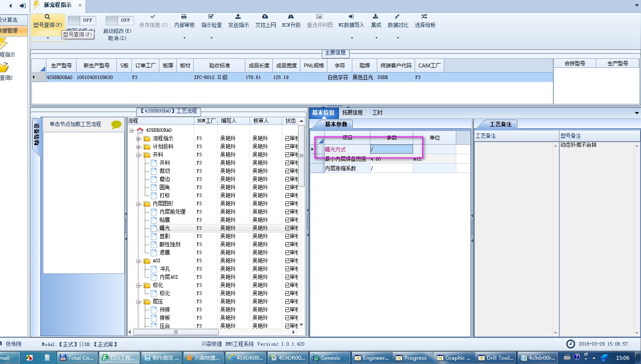This screenshot has width=641, height=364.
Task: Click the yellow chat bubble icon
Action: click(116, 124)
